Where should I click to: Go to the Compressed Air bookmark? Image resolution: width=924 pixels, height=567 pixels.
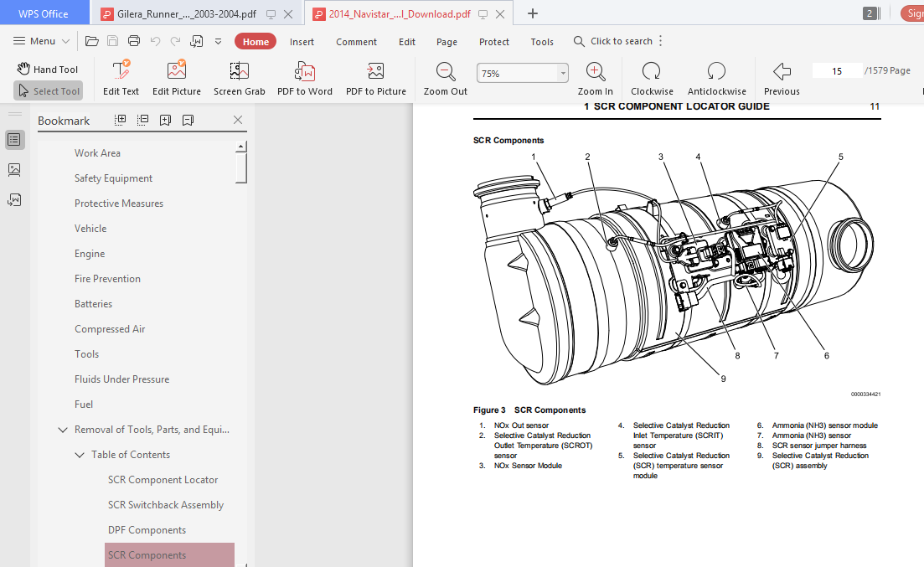pyautogui.click(x=110, y=329)
